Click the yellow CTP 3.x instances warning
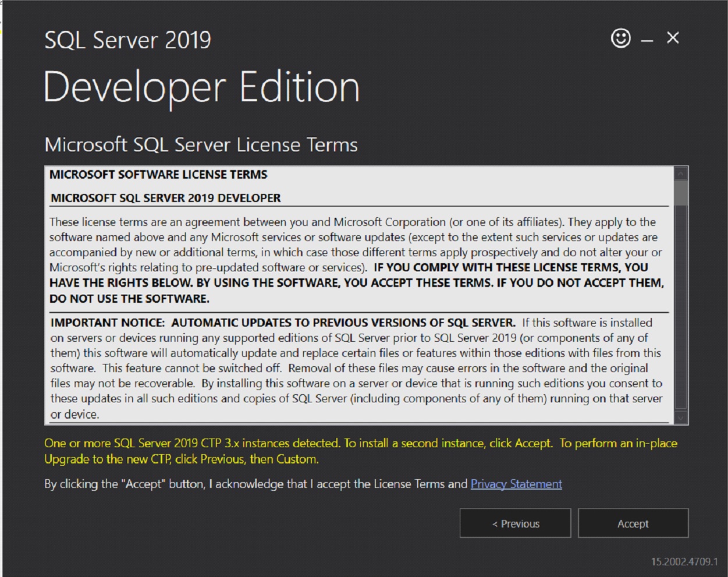728x577 pixels. tap(361, 451)
